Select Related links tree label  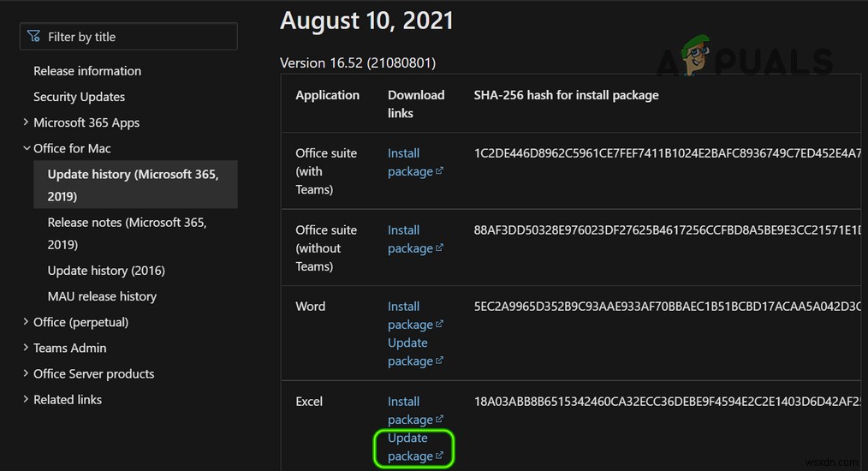coord(68,400)
